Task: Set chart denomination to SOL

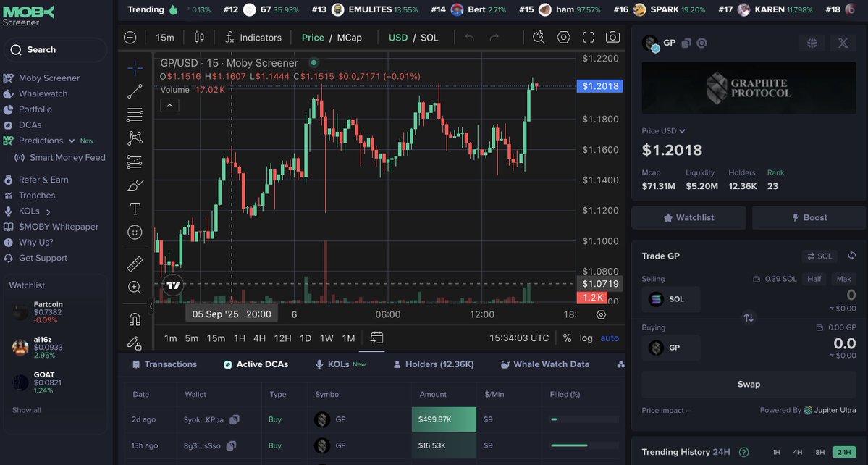Action: 429,38
